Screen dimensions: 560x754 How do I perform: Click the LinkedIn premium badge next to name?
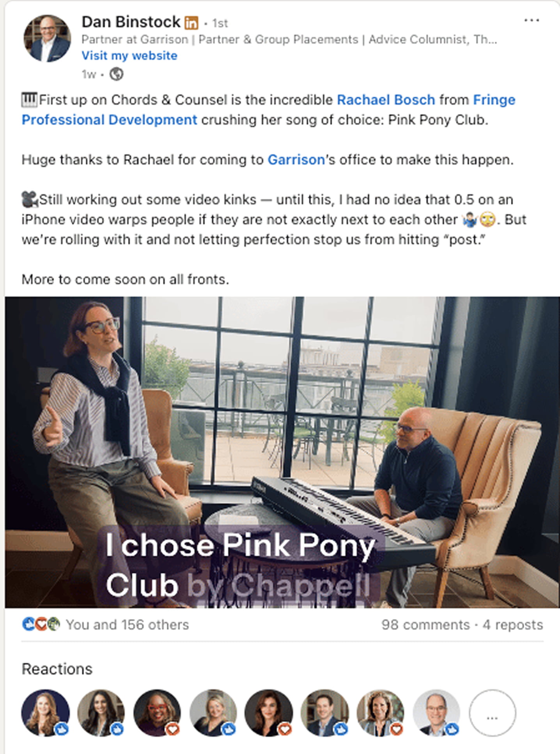click(x=191, y=23)
